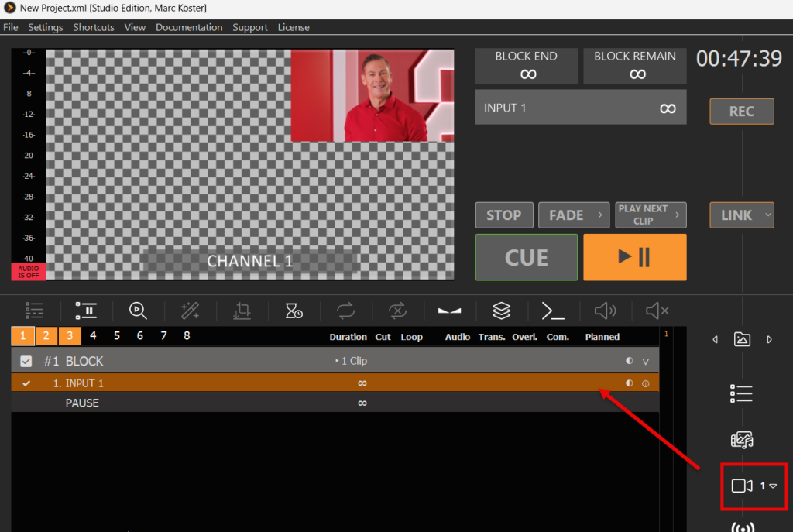Screen dimensions: 793x532
Task: Click the layers stack icon
Action: click(501, 311)
